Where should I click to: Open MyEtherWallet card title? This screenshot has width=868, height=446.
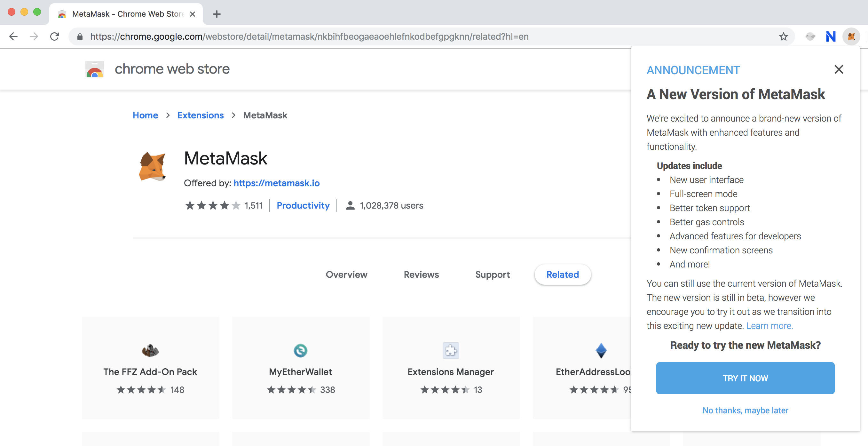pyautogui.click(x=301, y=371)
